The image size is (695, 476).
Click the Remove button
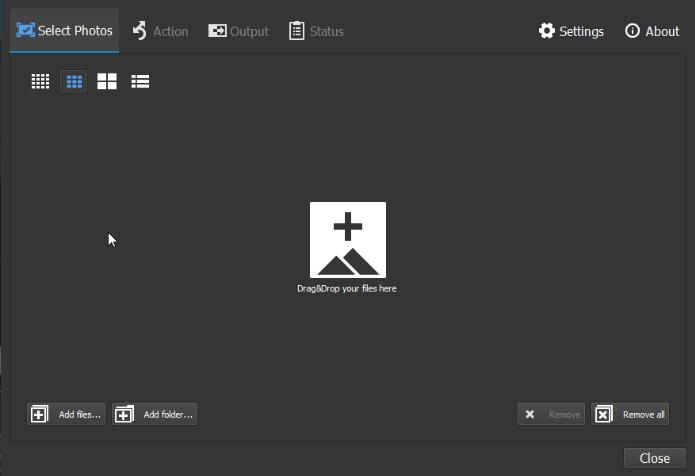click(551, 414)
